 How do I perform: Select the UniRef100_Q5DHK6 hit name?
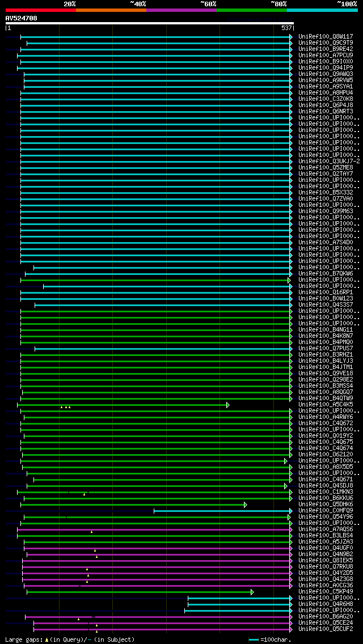tap(326, 505)
